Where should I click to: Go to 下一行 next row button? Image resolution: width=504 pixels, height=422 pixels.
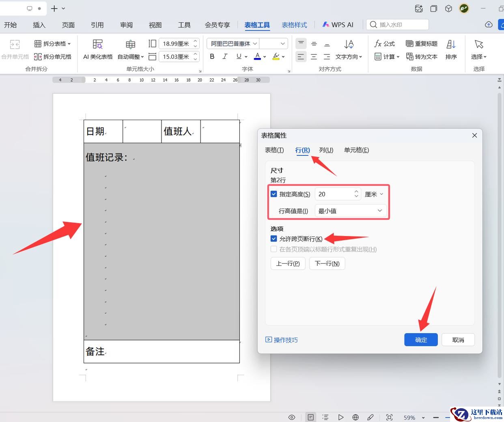click(x=327, y=264)
